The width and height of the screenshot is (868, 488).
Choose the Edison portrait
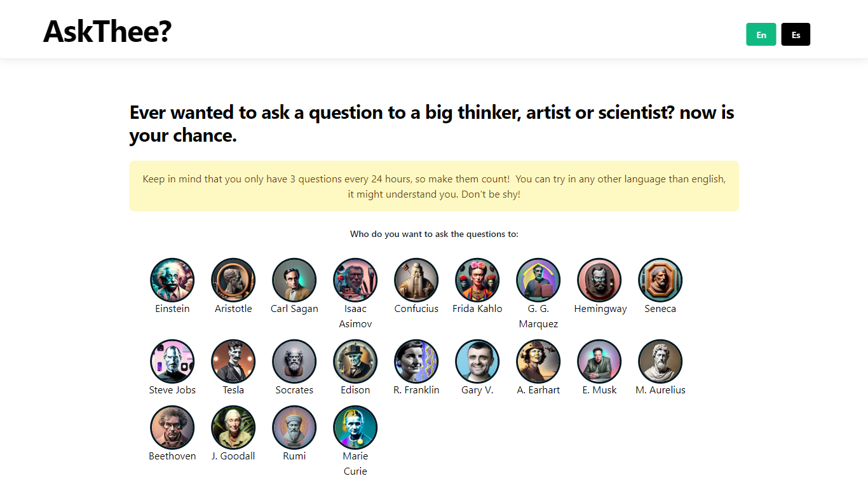355,362
